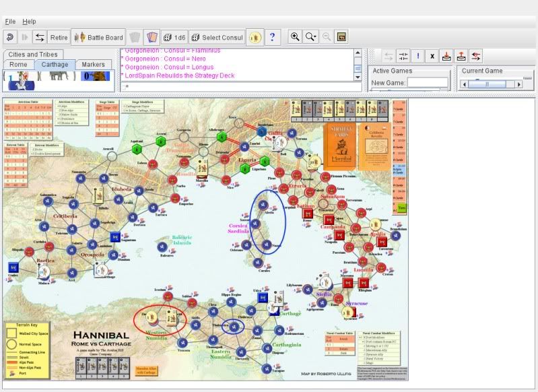Switch to the Markers tab

94,64
